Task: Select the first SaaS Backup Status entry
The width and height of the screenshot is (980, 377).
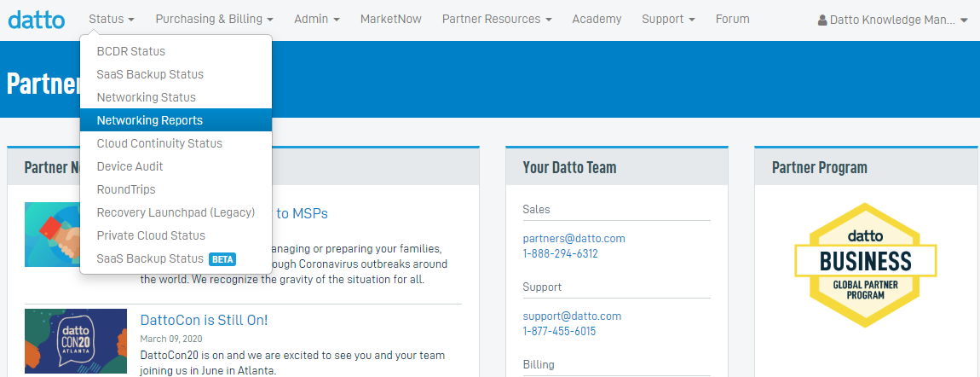Action: [176, 74]
